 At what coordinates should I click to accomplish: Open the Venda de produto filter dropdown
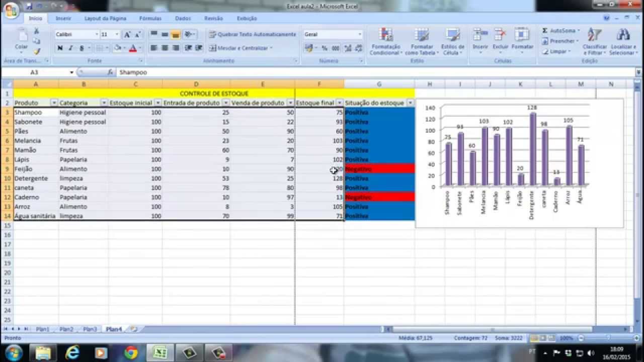pos(290,103)
